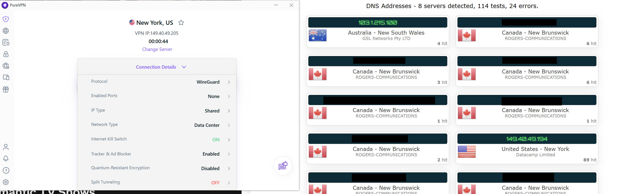This screenshot has width=644, height=194.
Task: Click the Australia flag thumbnail
Action: click(x=317, y=35)
